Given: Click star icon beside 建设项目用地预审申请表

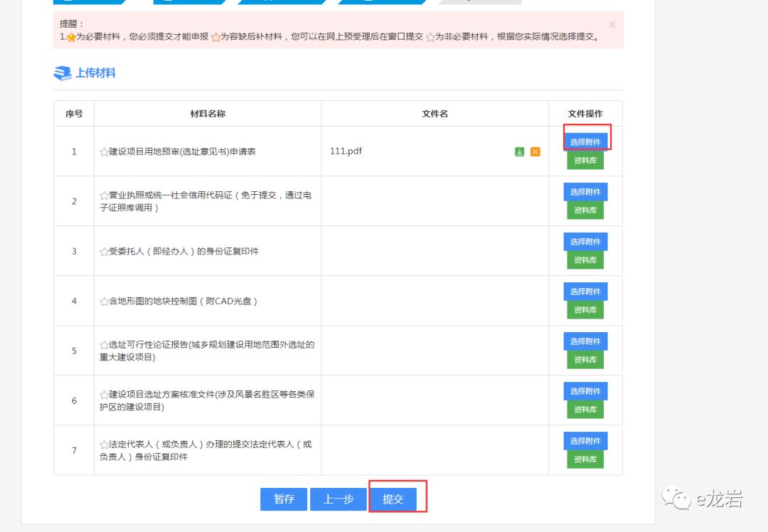Looking at the screenshot, I should [x=104, y=152].
